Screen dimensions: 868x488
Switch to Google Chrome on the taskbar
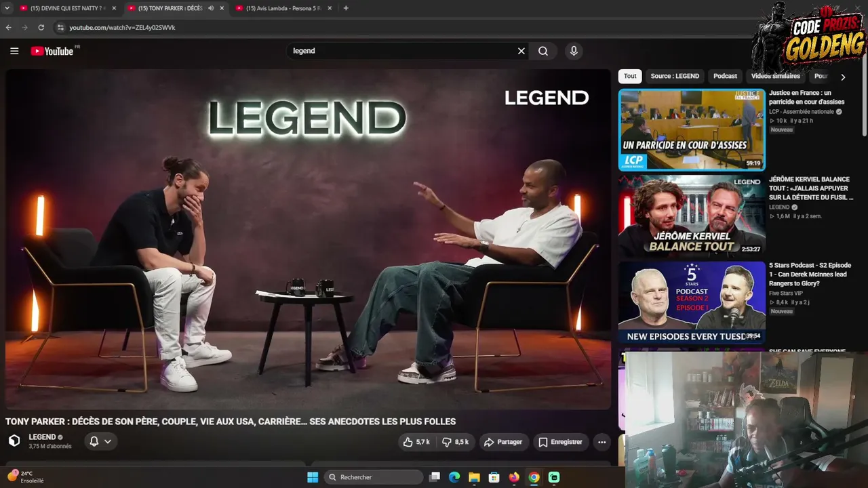click(x=534, y=477)
